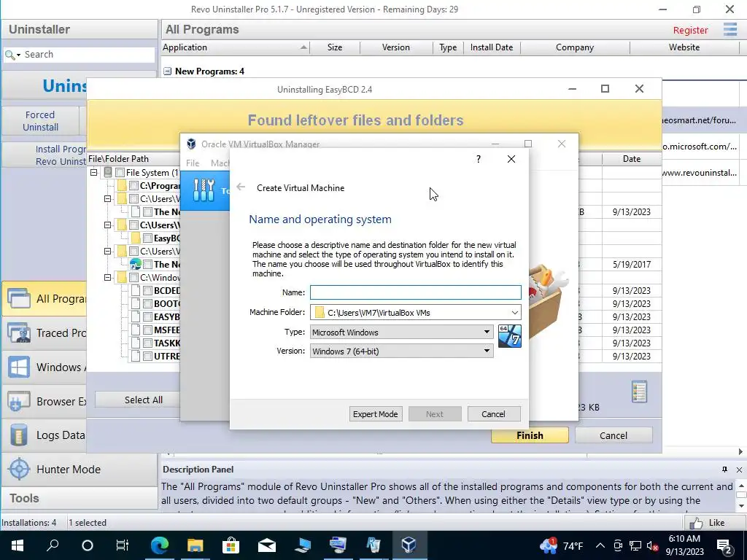The width and height of the screenshot is (747, 560).
Task: Check the C:\Program folder checkbox
Action: click(x=134, y=186)
